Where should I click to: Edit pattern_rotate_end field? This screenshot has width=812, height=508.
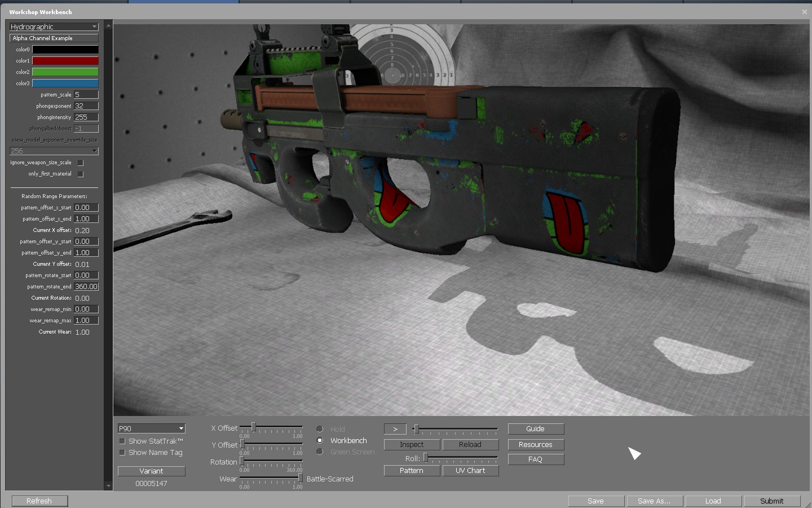point(86,286)
